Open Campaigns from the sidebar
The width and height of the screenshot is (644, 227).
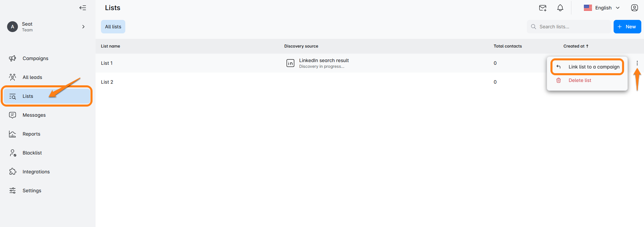(x=35, y=58)
